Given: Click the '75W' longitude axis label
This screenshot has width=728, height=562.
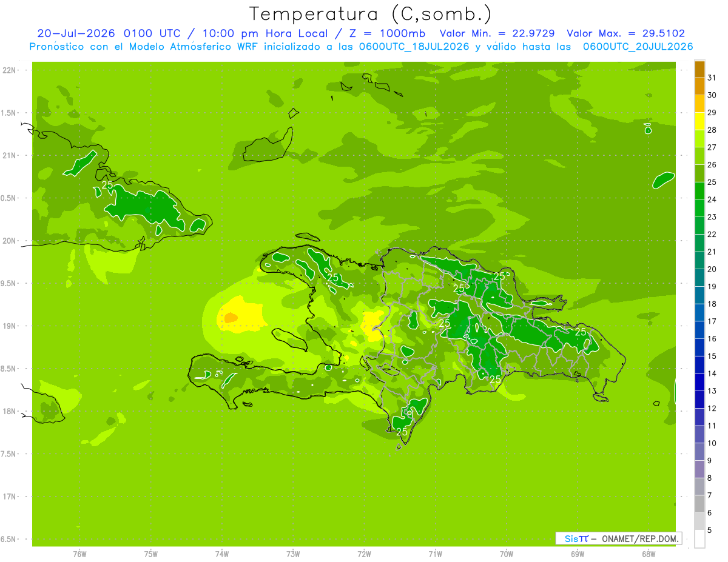Looking at the screenshot, I should click(151, 554).
